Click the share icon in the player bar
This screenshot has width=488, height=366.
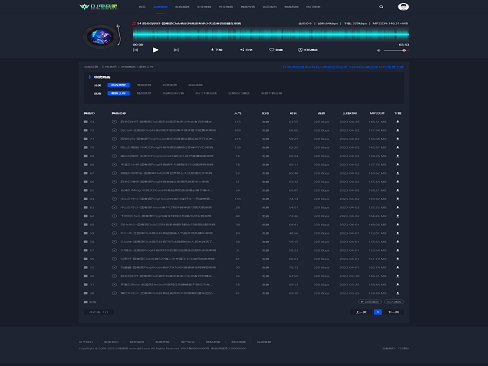[x=242, y=50]
